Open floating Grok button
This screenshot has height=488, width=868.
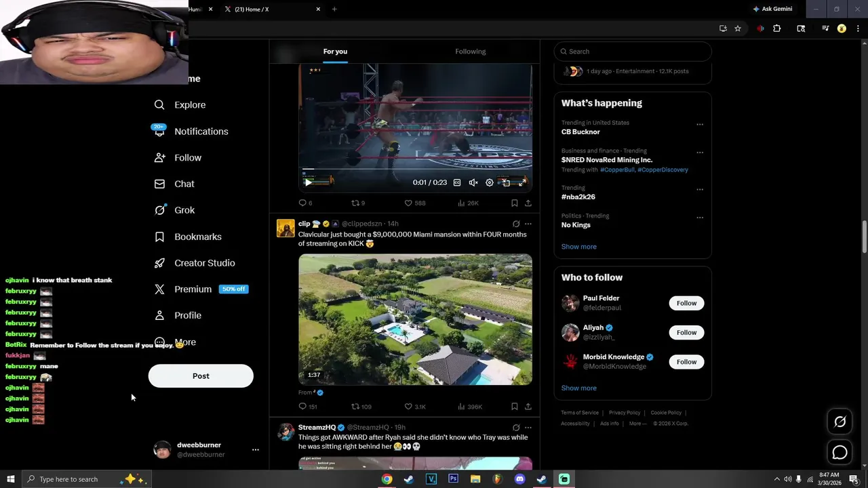[x=840, y=422]
